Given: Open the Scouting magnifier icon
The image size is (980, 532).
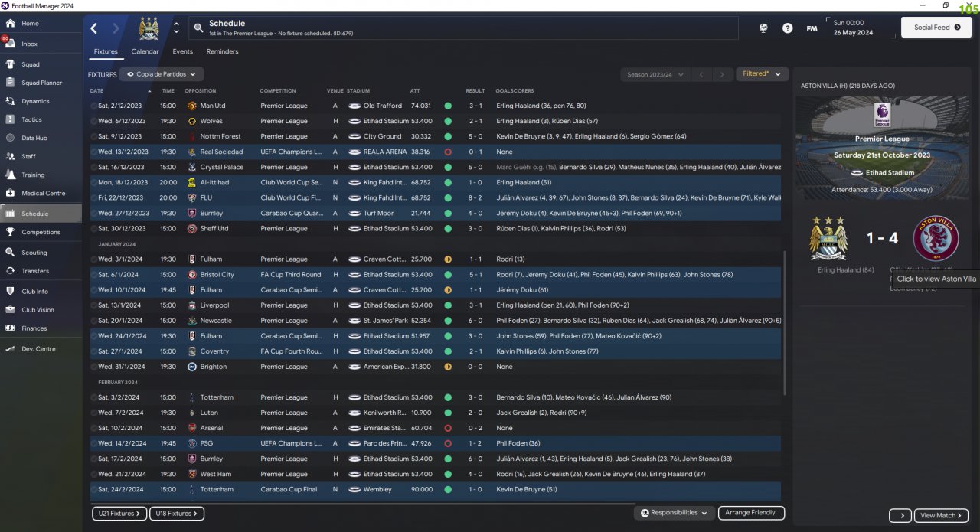Looking at the screenshot, I should [x=10, y=252].
